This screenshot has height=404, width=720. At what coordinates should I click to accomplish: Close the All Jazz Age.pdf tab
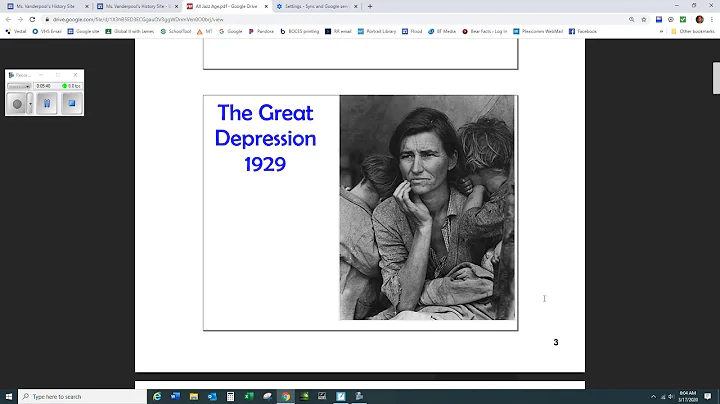pyautogui.click(x=266, y=6)
